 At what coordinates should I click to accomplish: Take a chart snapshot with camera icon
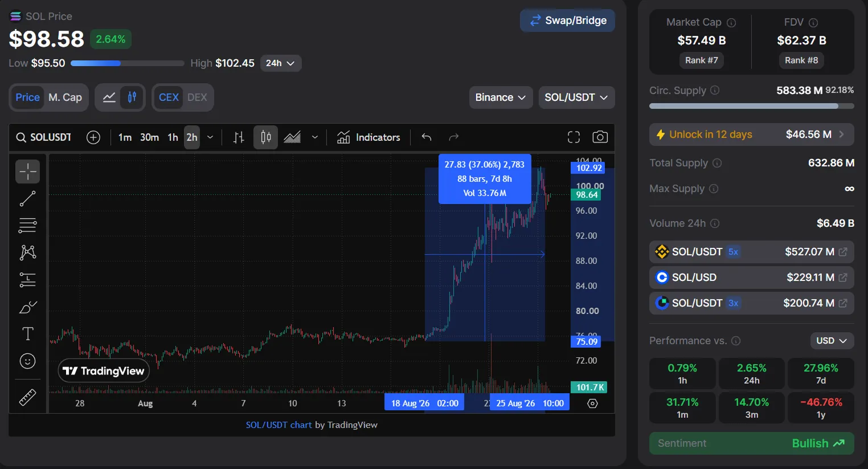coord(600,137)
